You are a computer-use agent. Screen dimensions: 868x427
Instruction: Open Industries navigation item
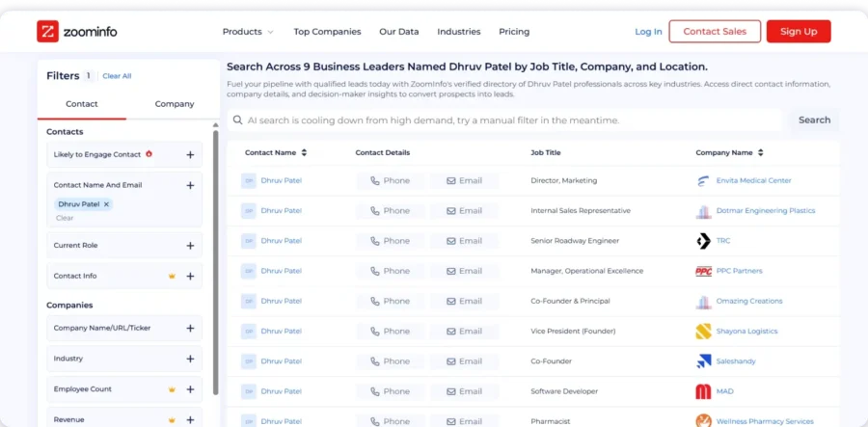pos(459,32)
